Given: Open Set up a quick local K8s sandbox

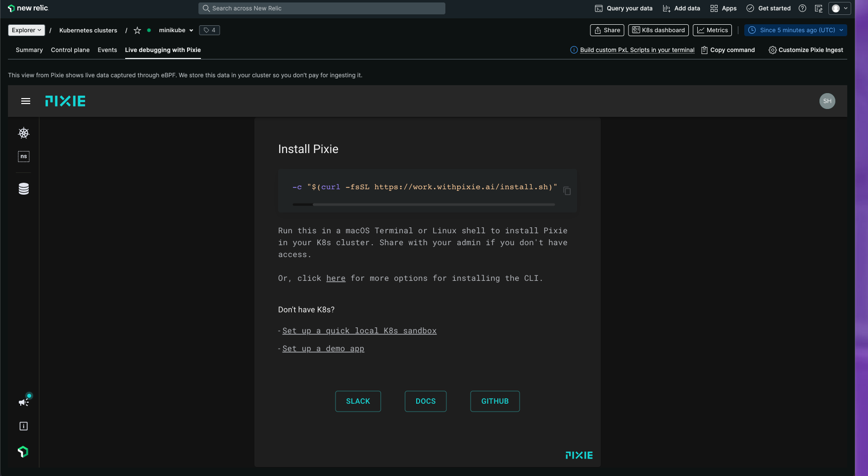Looking at the screenshot, I should (360, 331).
